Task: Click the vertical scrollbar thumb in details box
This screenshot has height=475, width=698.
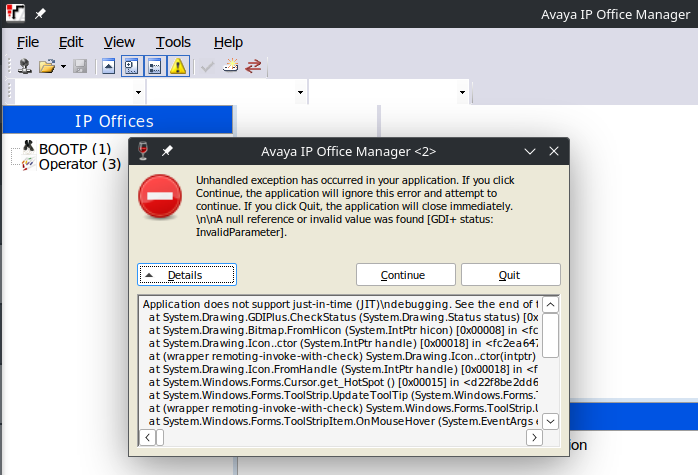Action: 550,336
